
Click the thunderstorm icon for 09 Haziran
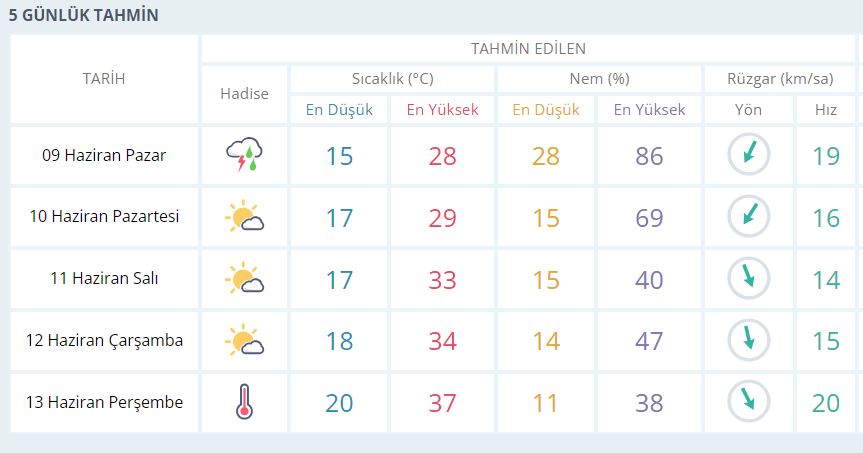point(244,156)
